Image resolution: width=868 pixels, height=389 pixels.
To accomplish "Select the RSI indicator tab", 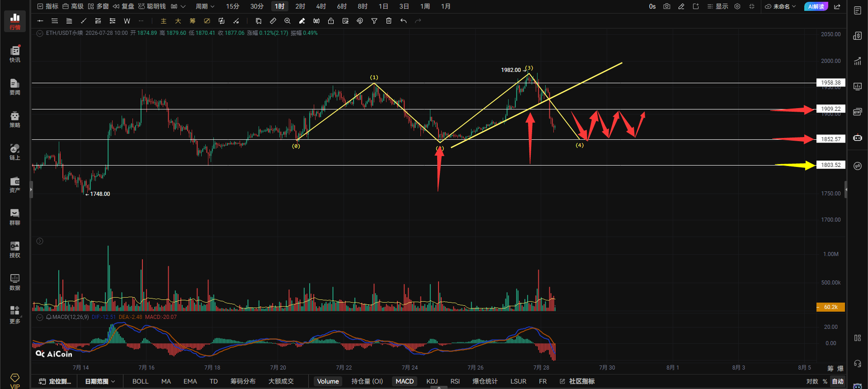I will (x=455, y=381).
